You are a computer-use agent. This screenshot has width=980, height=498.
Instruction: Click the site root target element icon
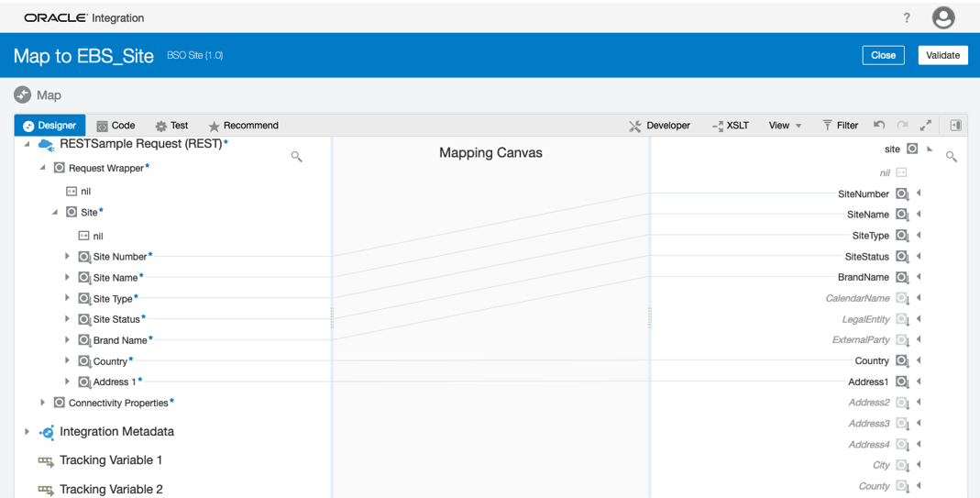[912, 149]
